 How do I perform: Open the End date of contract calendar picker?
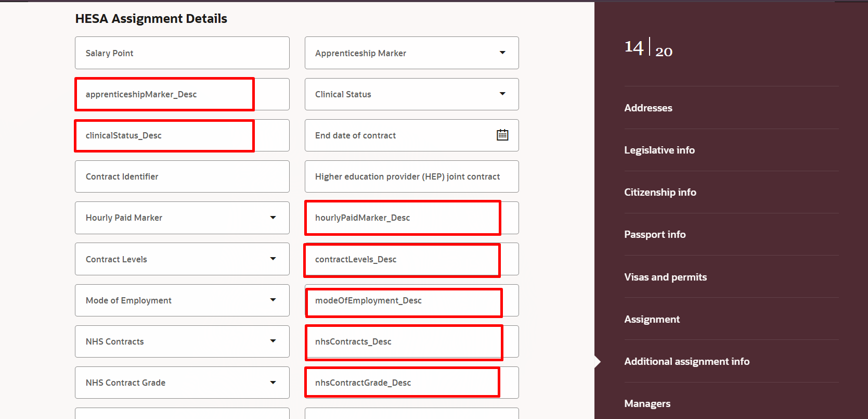click(502, 135)
